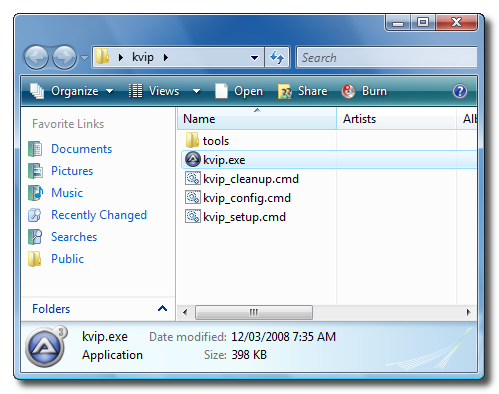Screen dimensions: 499x394
Task: Close the kvip window
Action: click(456, 23)
